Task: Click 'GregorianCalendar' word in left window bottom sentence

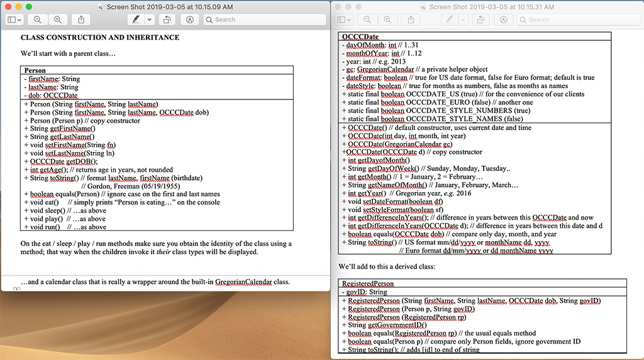Action: tap(243, 282)
